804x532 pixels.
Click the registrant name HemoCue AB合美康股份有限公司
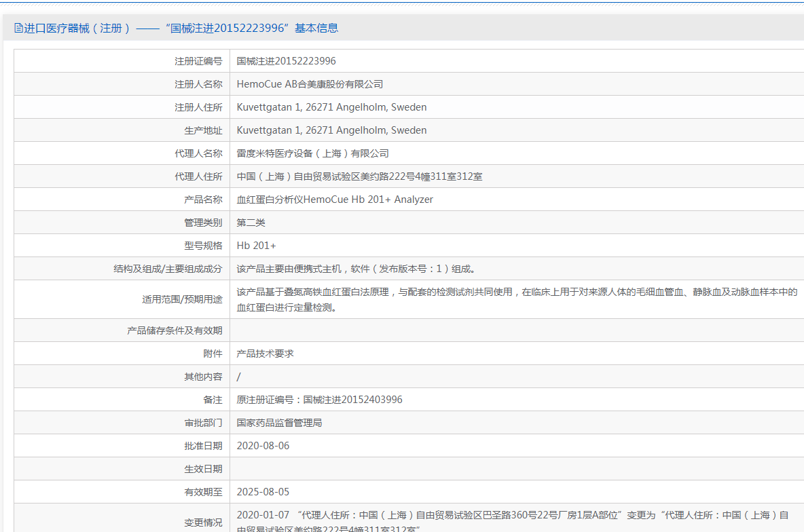click(310, 84)
